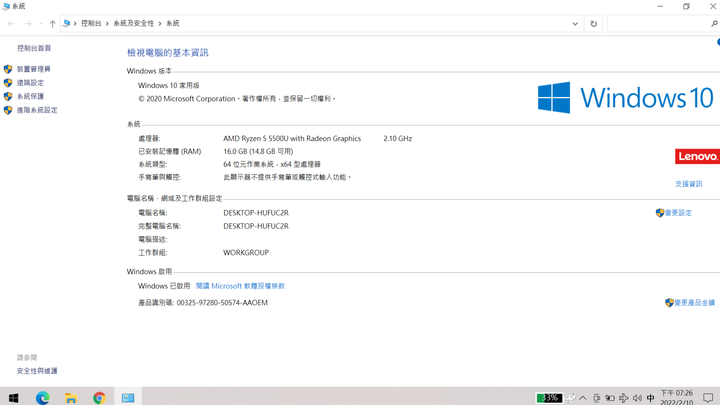This screenshot has height=405, width=720.
Task: Click the shield icon beside 進階系統設定
Action: pyautogui.click(x=8, y=110)
